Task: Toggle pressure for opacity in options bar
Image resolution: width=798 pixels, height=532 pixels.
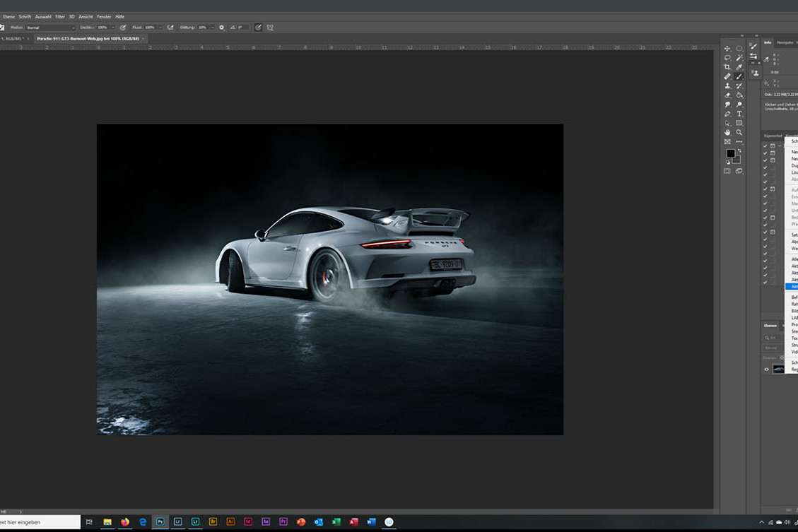Action: (x=123, y=28)
